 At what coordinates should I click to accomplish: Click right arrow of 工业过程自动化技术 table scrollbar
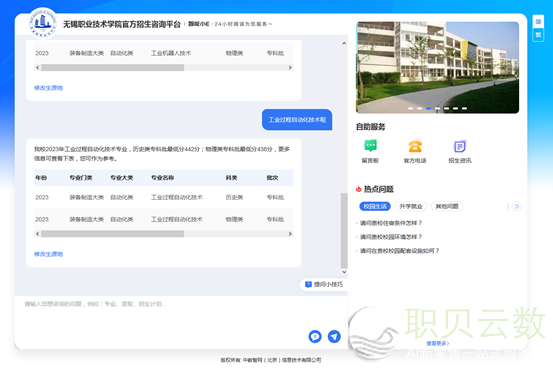click(x=290, y=234)
